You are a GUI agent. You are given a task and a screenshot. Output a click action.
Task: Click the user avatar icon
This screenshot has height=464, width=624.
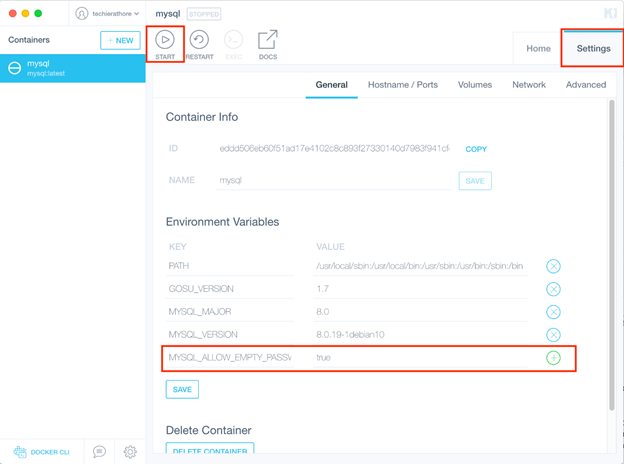[82, 14]
